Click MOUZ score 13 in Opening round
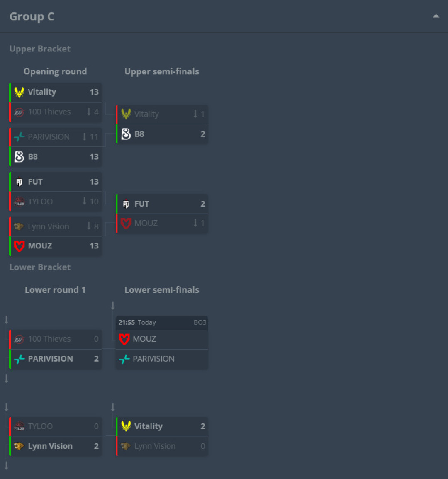Screen dimensions: 448x479 94,246
